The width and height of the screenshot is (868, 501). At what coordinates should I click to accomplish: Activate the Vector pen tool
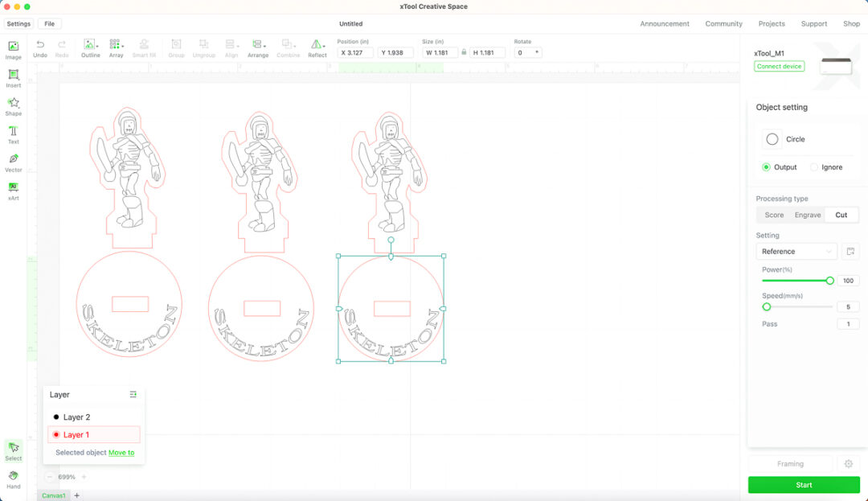tap(13, 162)
